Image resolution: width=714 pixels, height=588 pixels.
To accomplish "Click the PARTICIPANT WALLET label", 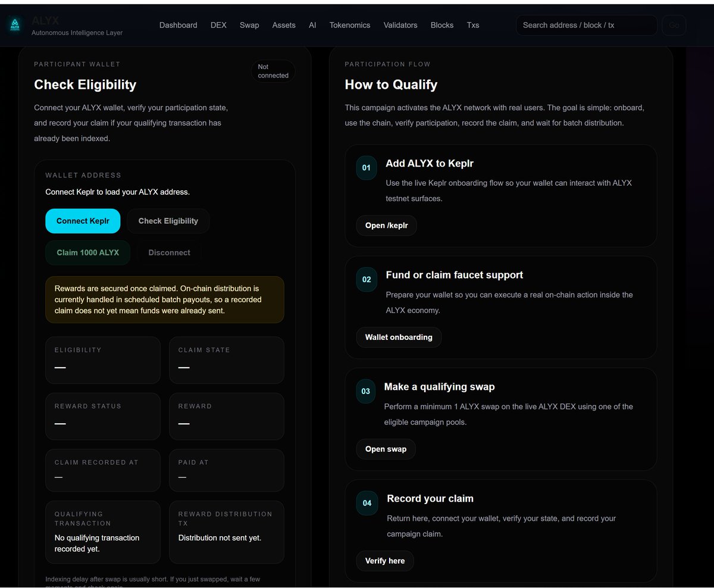I will pyautogui.click(x=77, y=64).
